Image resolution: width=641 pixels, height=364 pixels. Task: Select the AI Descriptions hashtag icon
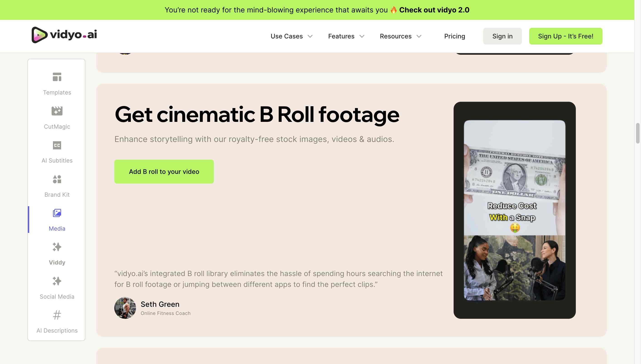(57, 315)
